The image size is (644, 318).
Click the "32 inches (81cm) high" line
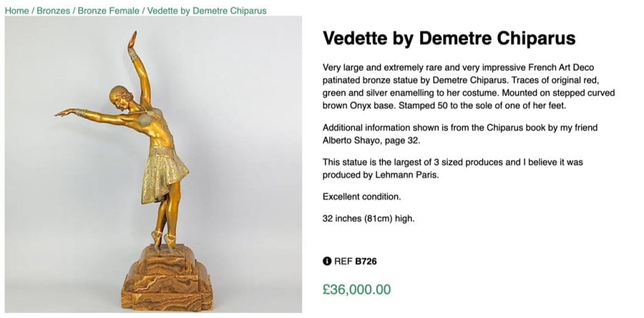[x=369, y=219]
